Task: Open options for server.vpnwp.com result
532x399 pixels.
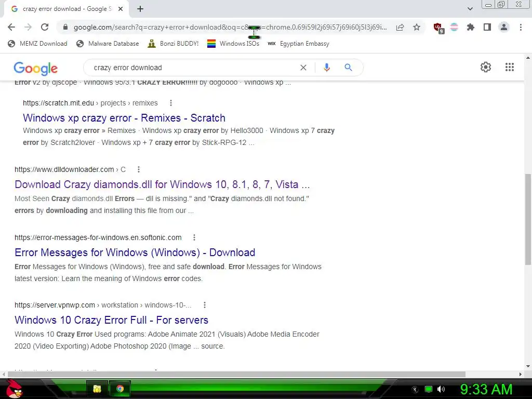Action: [x=204, y=305]
